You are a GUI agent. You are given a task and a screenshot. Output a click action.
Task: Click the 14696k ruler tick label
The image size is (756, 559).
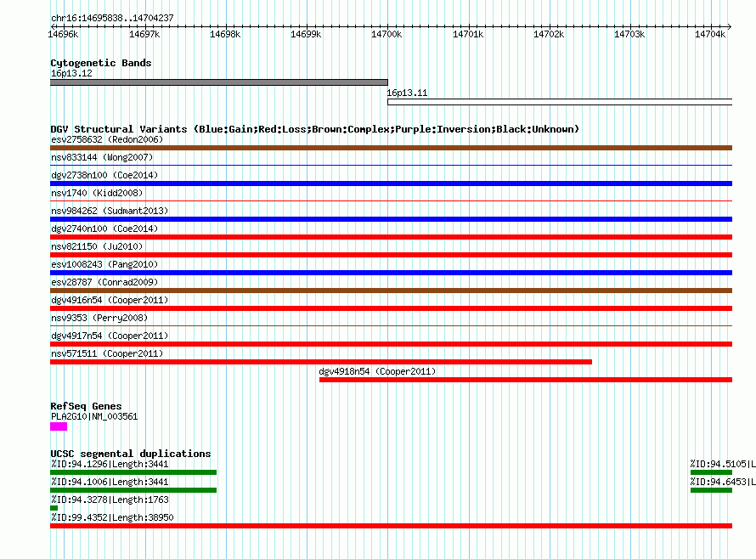point(63,34)
